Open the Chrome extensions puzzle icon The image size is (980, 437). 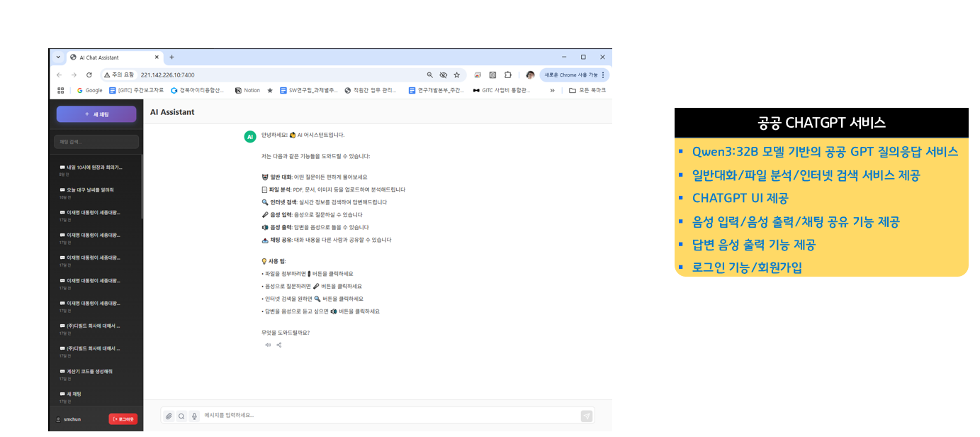coord(508,74)
